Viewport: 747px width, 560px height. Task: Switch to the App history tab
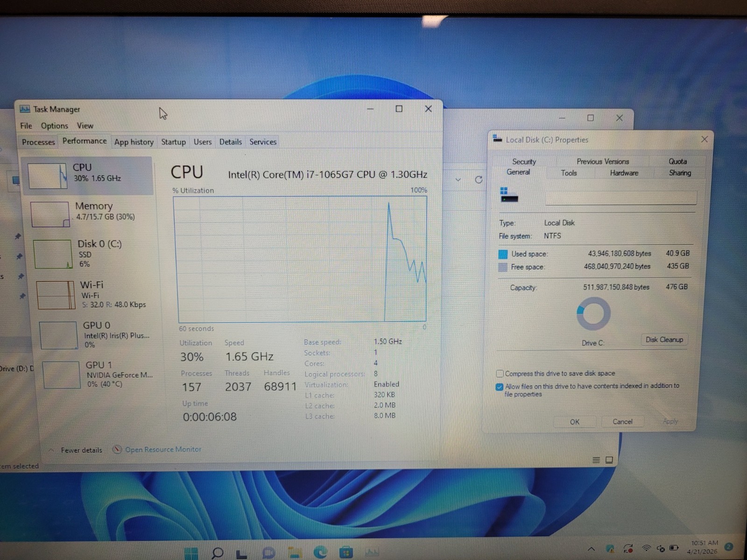tap(134, 142)
